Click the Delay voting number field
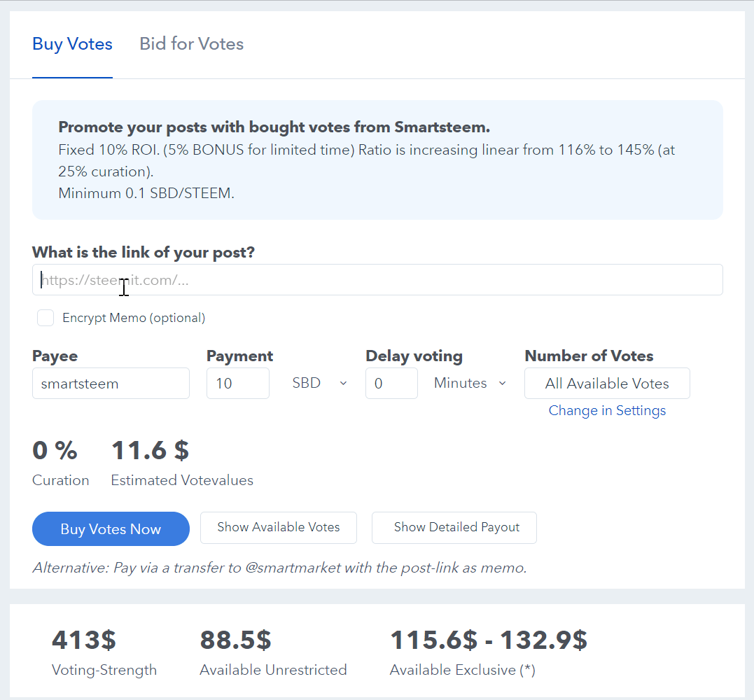Viewport: 754px width, 700px height. click(x=391, y=384)
